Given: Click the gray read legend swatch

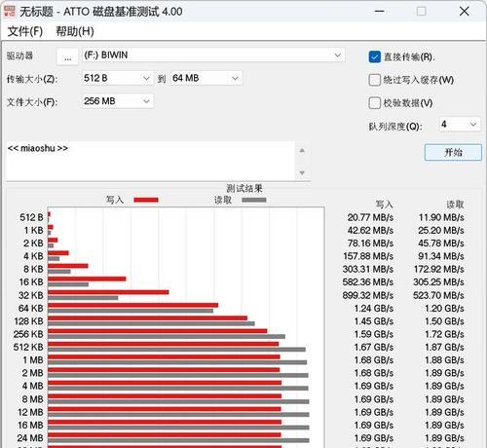Looking at the screenshot, I should (254, 200).
